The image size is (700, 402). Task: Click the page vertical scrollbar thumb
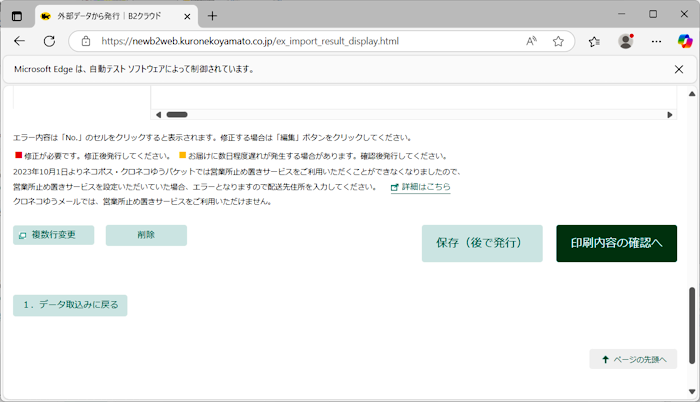pyautogui.click(x=692, y=325)
